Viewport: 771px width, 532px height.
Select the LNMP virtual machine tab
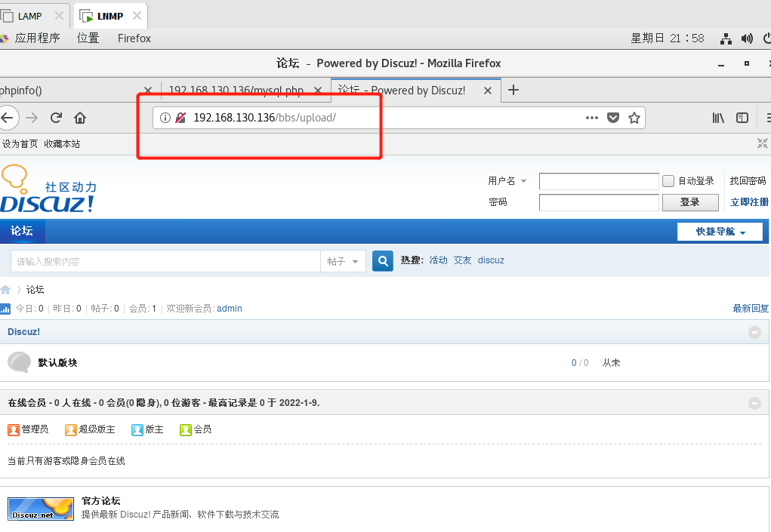pos(110,16)
